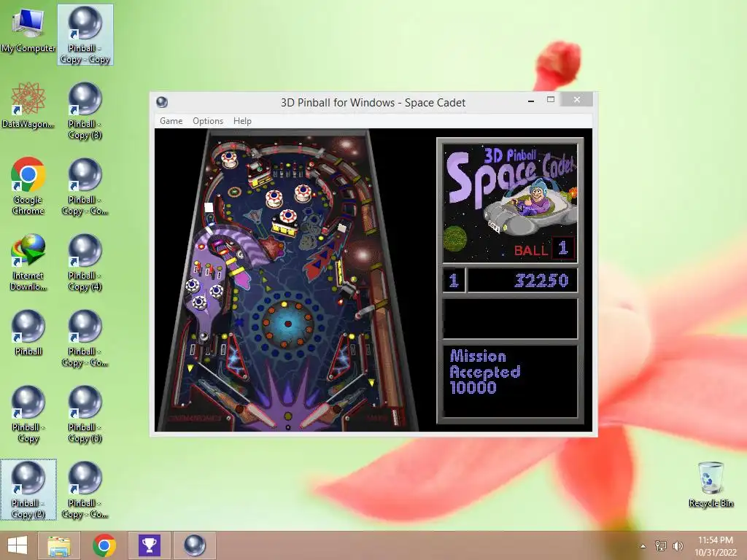Viewport: 747px width, 560px height.
Task: Click the volume speaker tray icon
Action: (678, 546)
